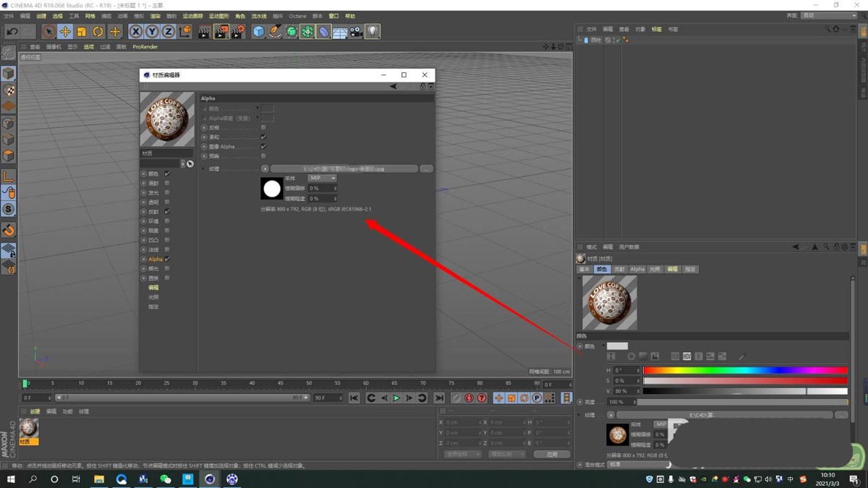Activate the Rotate tool icon
The image size is (868, 488).
click(x=98, y=31)
